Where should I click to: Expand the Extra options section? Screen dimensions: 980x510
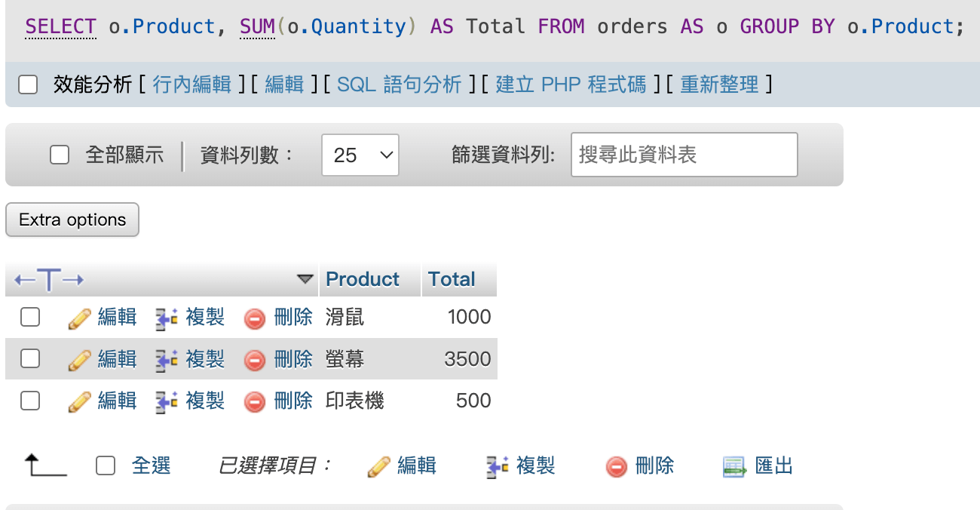click(72, 220)
